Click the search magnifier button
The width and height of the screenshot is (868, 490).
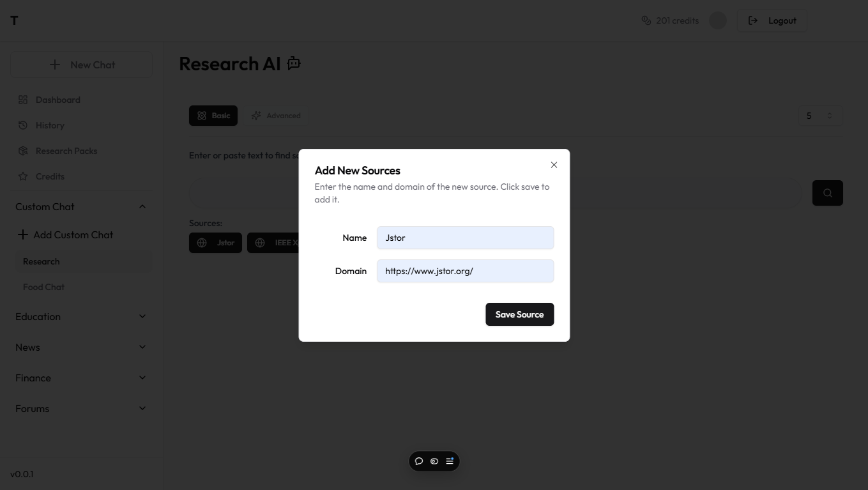point(828,193)
